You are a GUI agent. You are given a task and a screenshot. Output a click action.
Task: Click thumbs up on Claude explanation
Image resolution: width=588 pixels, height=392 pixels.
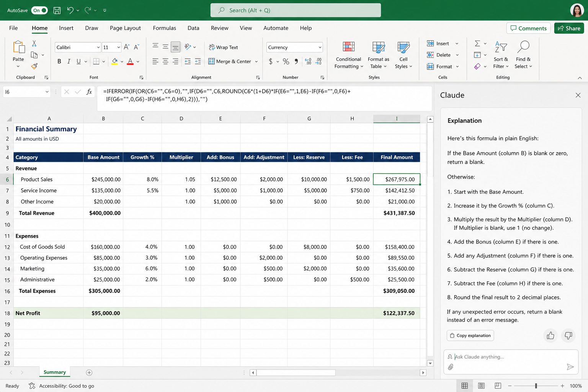[x=550, y=336]
